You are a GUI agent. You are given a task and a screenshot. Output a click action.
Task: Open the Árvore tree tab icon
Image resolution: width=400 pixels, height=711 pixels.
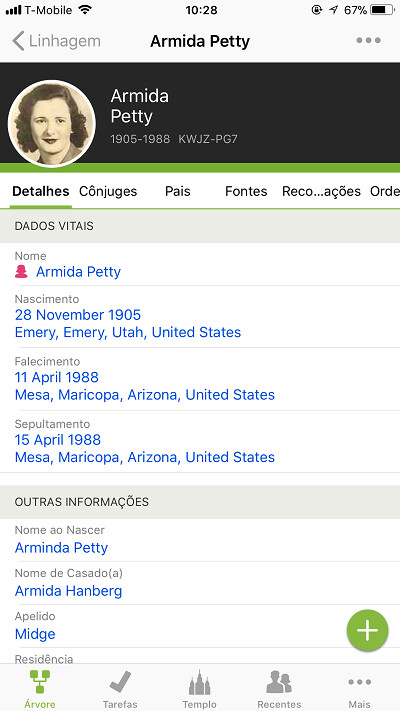click(40, 682)
